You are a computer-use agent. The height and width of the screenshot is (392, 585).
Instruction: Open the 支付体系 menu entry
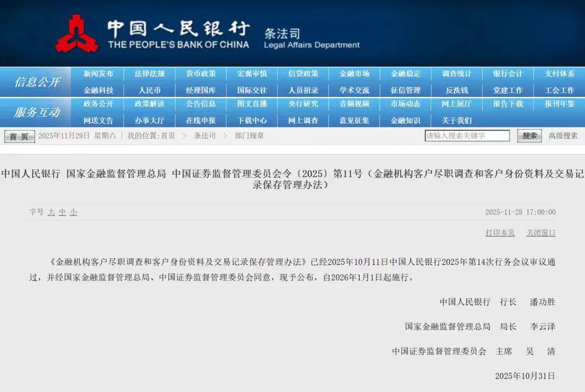(x=560, y=74)
